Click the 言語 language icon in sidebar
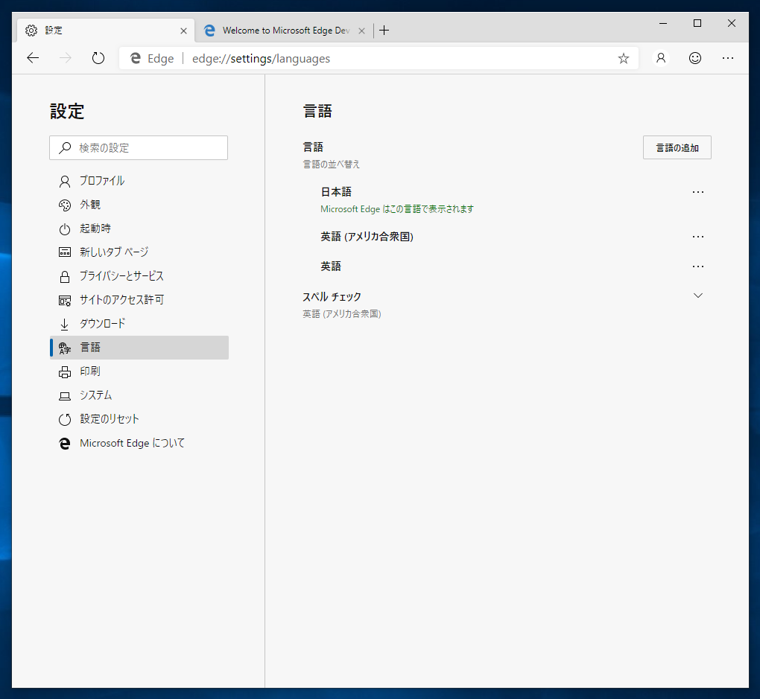 (x=64, y=348)
